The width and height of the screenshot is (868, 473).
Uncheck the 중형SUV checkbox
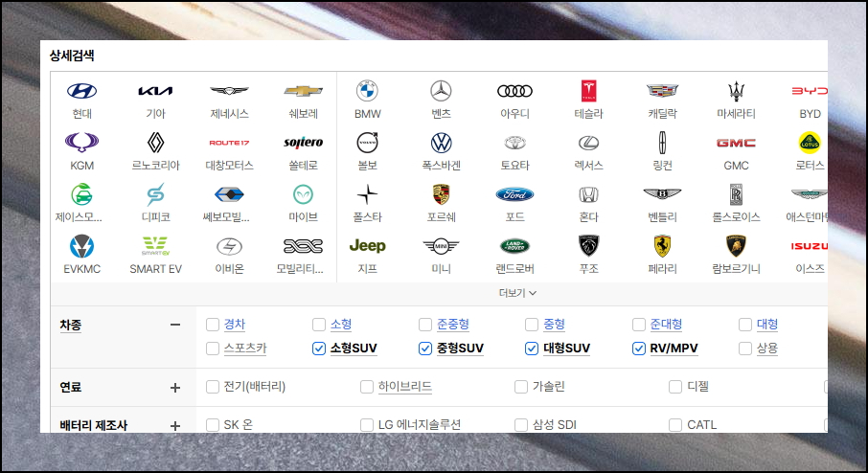pos(425,348)
